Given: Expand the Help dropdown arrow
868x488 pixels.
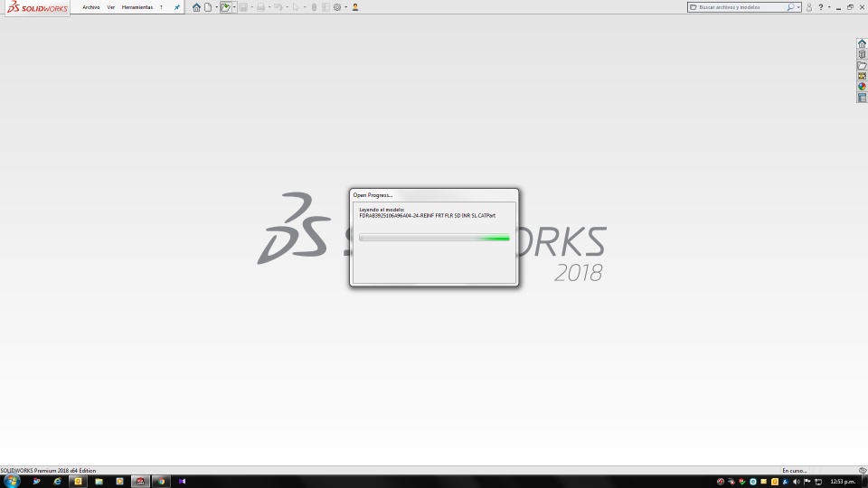Looking at the screenshot, I should pyautogui.click(x=829, y=7).
